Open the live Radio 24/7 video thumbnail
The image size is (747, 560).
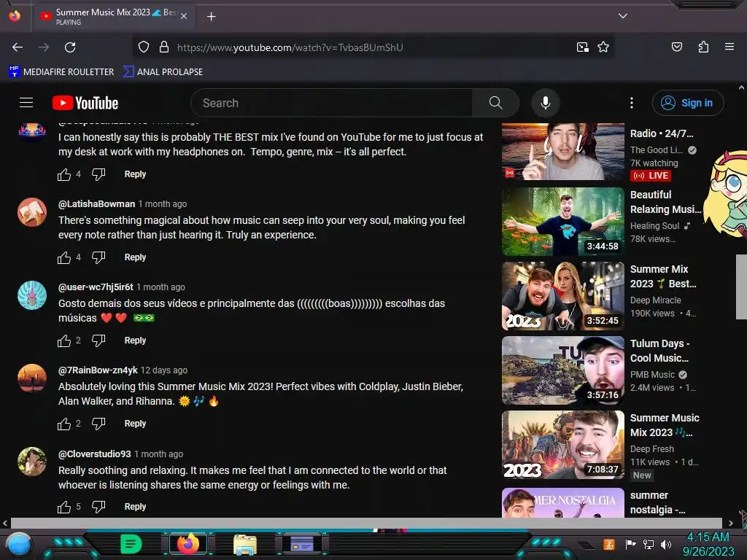tap(562, 152)
